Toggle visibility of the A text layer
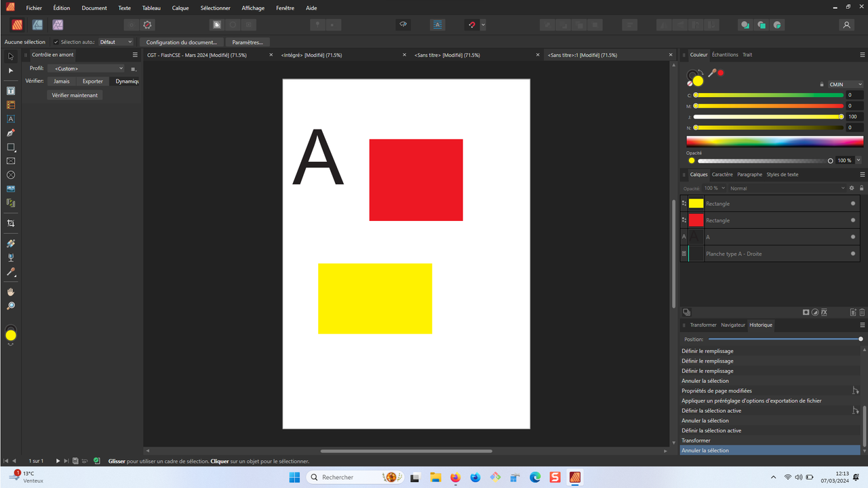This screenshot has width=868, height=488. click(853, 237)
